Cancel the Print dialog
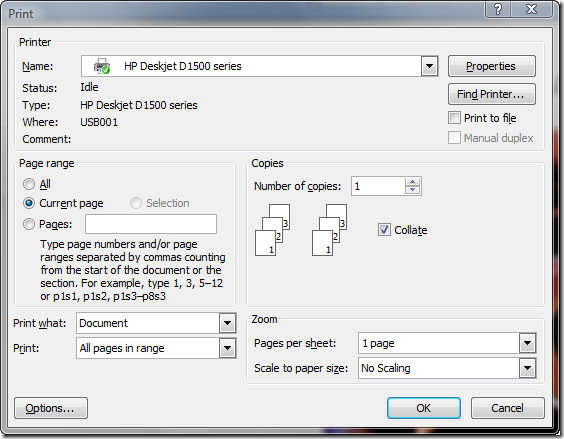The height and width of the screenshot is (439, 564). click(x=508, y=408)
